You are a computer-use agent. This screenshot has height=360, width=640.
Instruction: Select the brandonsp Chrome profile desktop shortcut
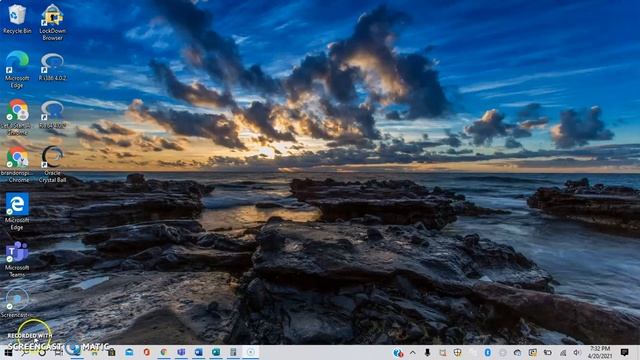[17, 164]
